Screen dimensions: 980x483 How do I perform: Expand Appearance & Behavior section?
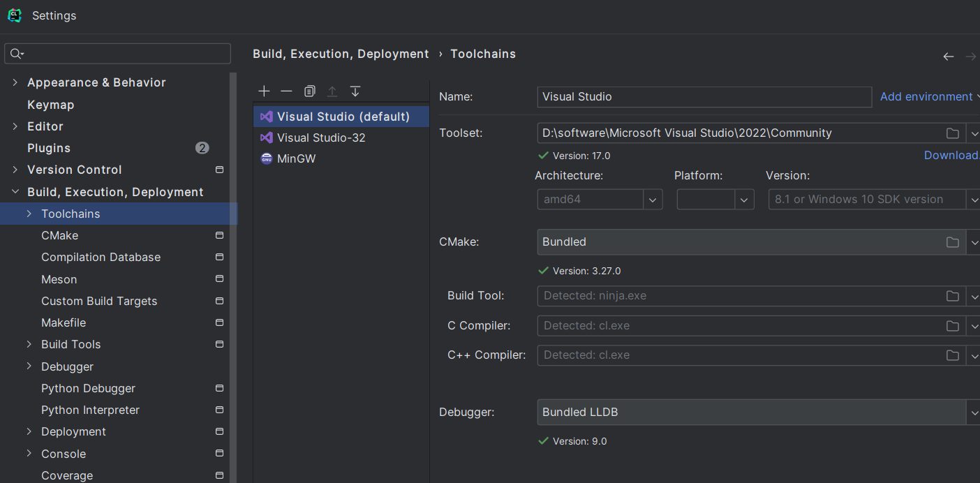coord(15,82)
